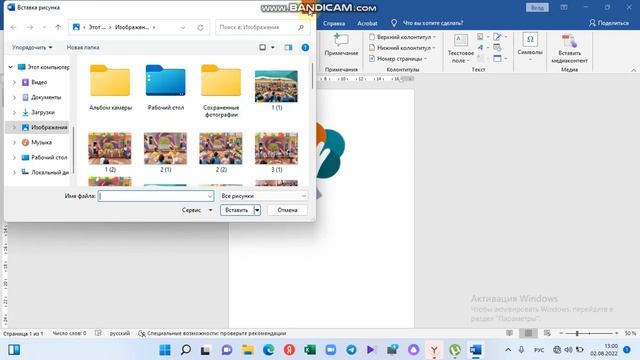Expand the Видео tree node
This screenshot has width=640, height=360.
click(14, 82)
